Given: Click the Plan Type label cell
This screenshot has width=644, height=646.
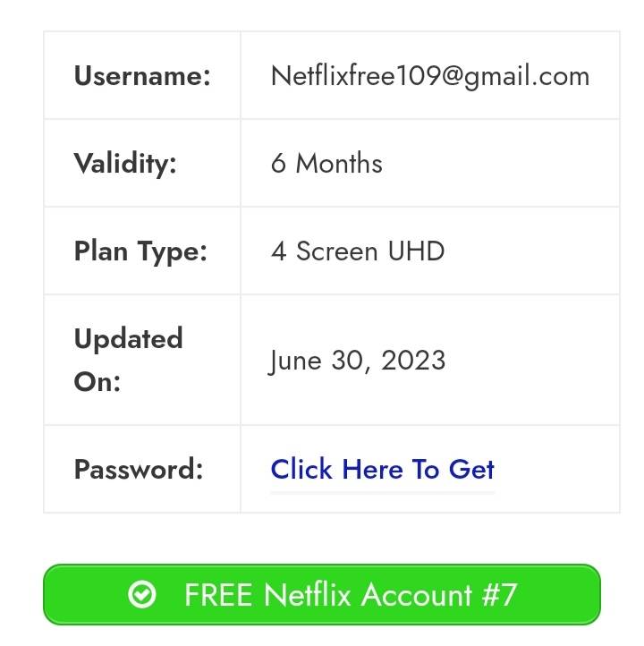Looking at the screenshot, I should point(140,251).
